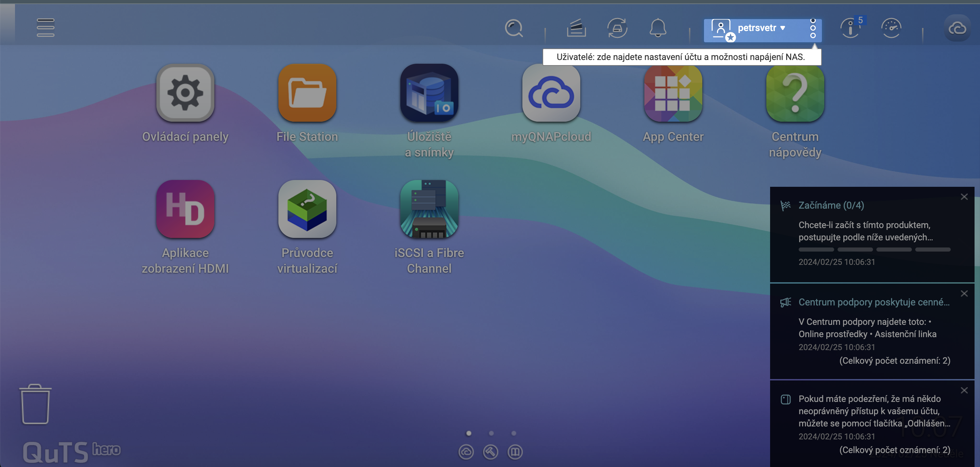Open iSCSI a Fibre Channel
This screenshot has height=467, width=980.
[429, 209]
